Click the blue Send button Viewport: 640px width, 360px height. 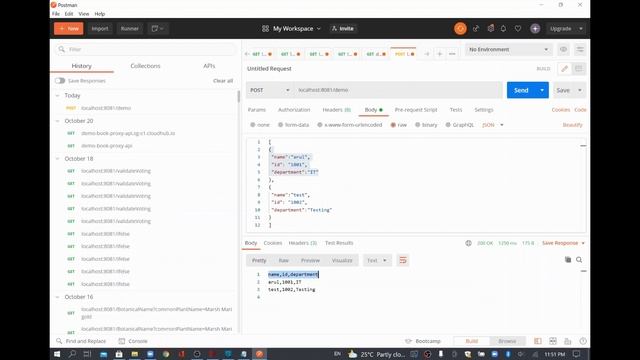tap(521, 90)
